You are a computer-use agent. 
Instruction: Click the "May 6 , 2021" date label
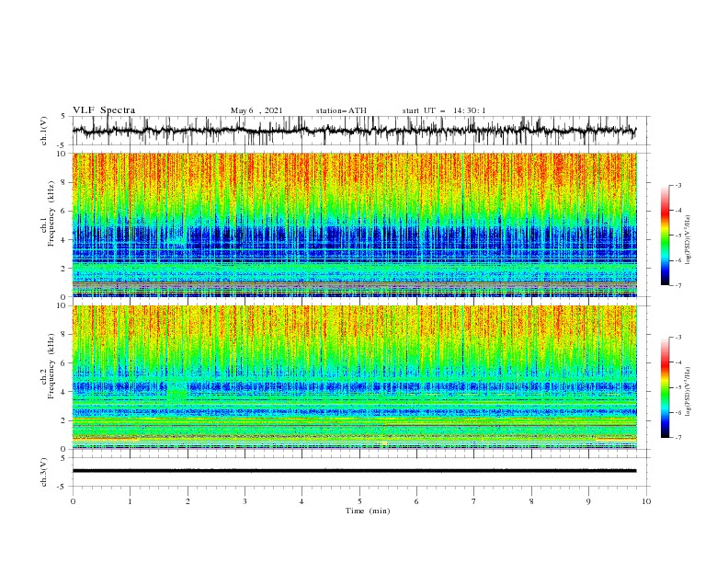click(x=256, y=110)
